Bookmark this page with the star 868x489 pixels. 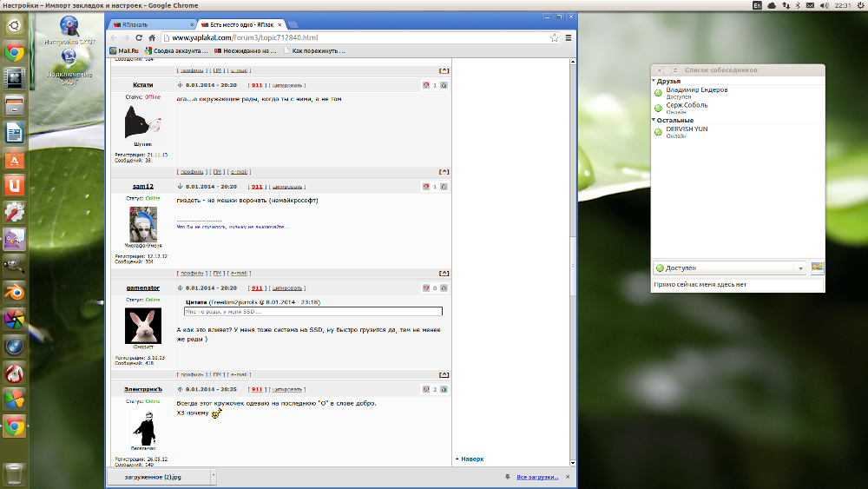pos(554,37)
